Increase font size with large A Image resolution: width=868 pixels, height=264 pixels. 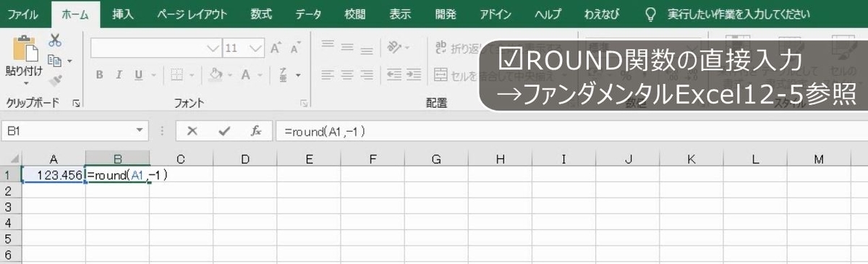point(276,48)
